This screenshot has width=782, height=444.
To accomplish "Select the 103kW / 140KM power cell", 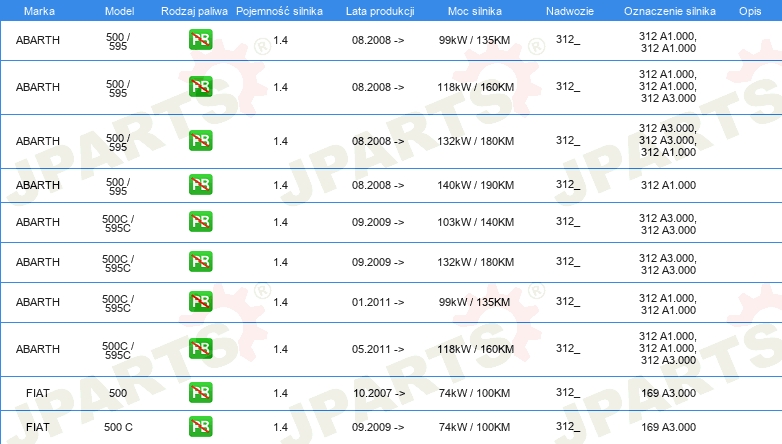I will point(475,222).
